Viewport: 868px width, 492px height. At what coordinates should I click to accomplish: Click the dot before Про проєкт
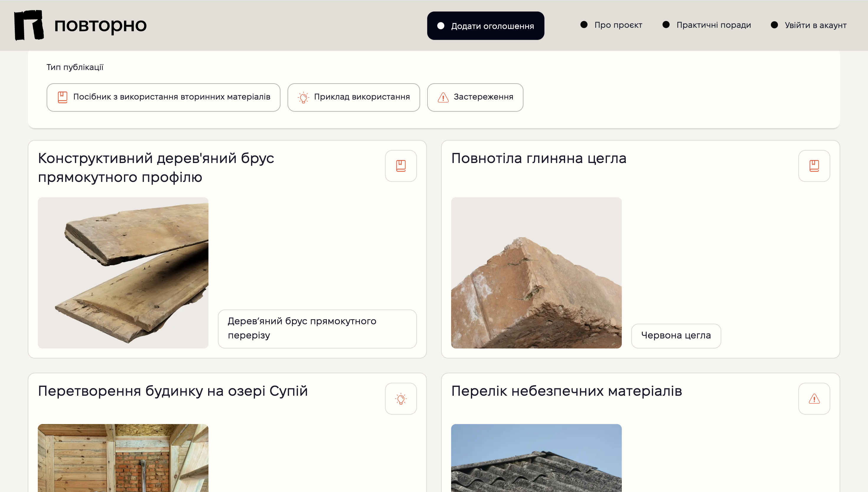pyautogui.click(x=584, y=25)
